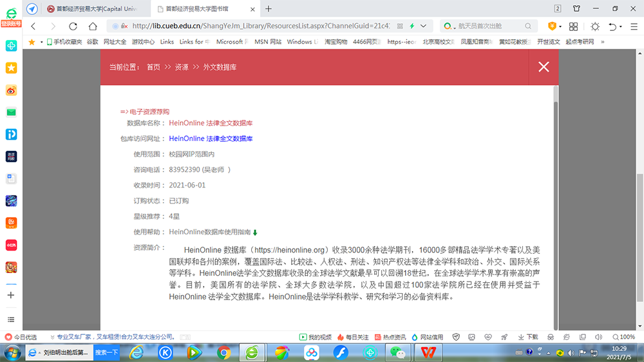This screenshot has width=644, height=362.
Task: Click the browser page vertical scrollbar thumb
Action: tap(640, 238)
